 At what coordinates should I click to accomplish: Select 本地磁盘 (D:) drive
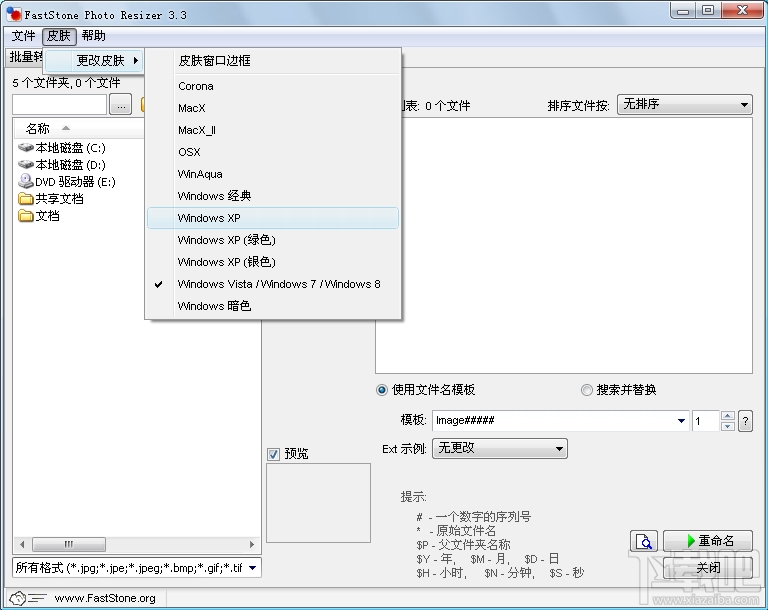click(70, 165)
